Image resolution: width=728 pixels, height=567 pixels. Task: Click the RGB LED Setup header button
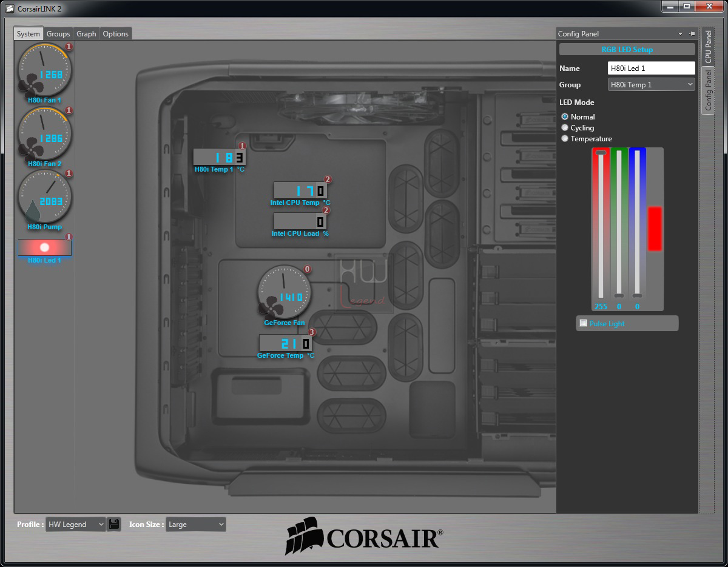coord(627,50)
